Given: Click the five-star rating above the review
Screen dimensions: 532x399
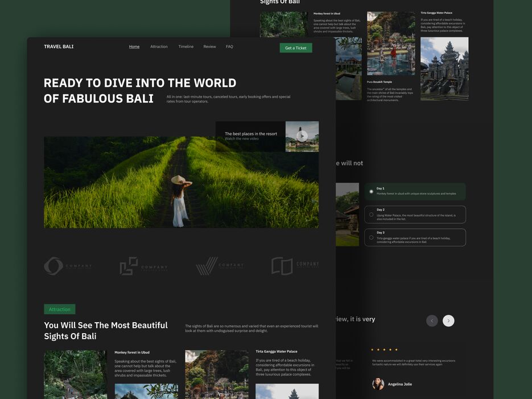Looking at the screenshot, I should coord(384,349).
